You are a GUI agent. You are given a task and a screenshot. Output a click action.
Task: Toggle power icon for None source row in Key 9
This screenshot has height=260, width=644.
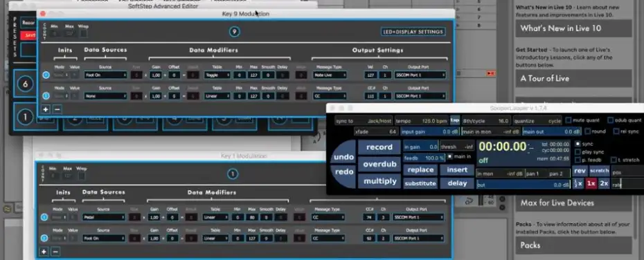pyautogui.click(x=46, y=96)
